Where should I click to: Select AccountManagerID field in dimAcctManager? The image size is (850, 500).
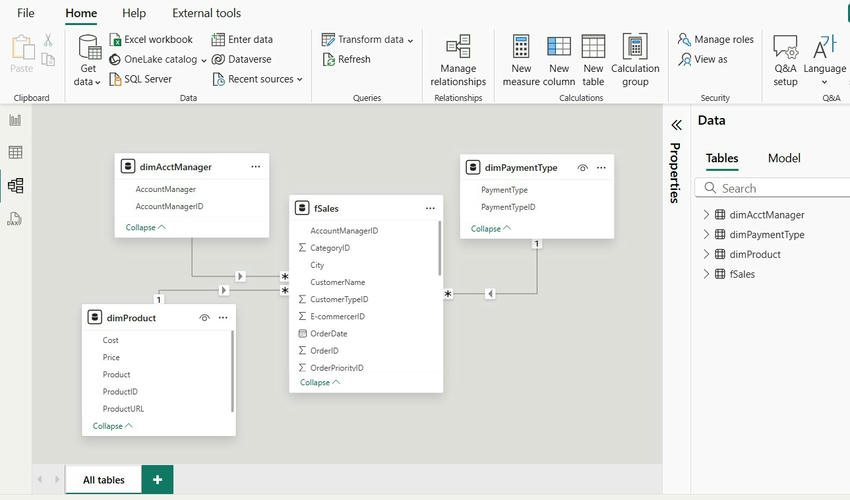click(x=170, y=206)
